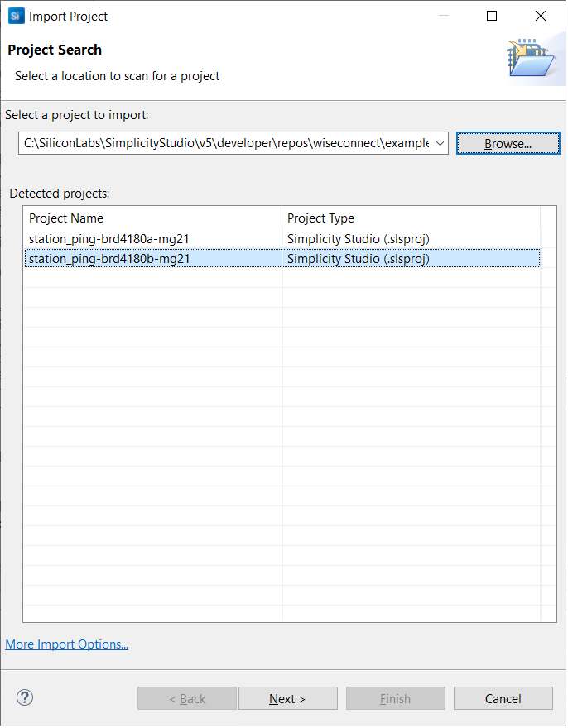This screenshot has width=568, height=728.
Task: Click the circled question mark help button
Action: tap(24, 697)
